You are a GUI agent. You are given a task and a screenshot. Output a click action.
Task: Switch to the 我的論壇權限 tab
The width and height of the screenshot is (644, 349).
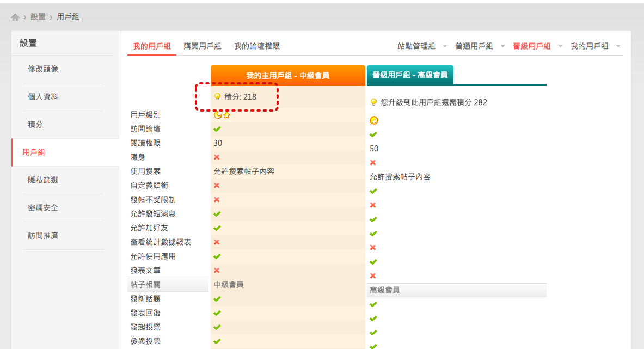257,46
